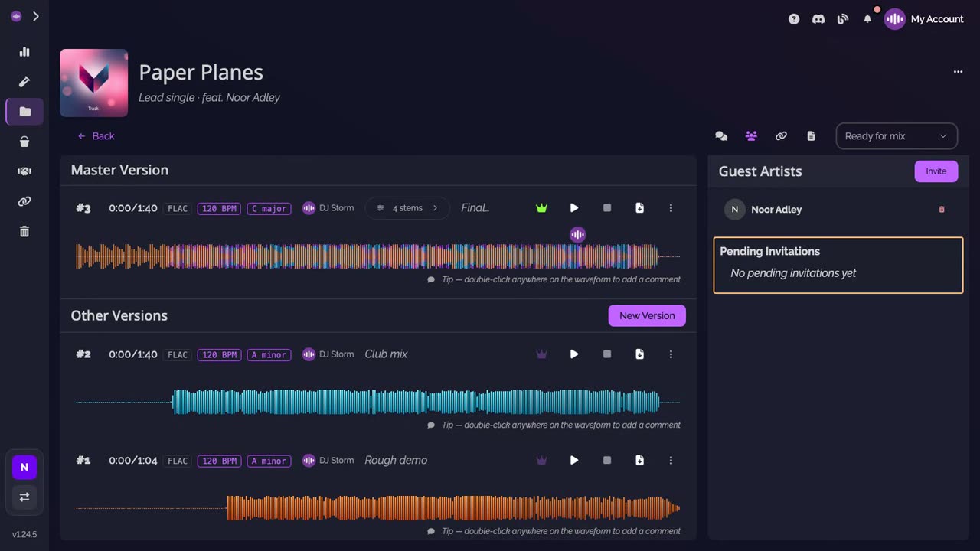Open the document notes icon near status dropdown
The width and height of the screenshot is (980, 551).
tap(811, 136)
